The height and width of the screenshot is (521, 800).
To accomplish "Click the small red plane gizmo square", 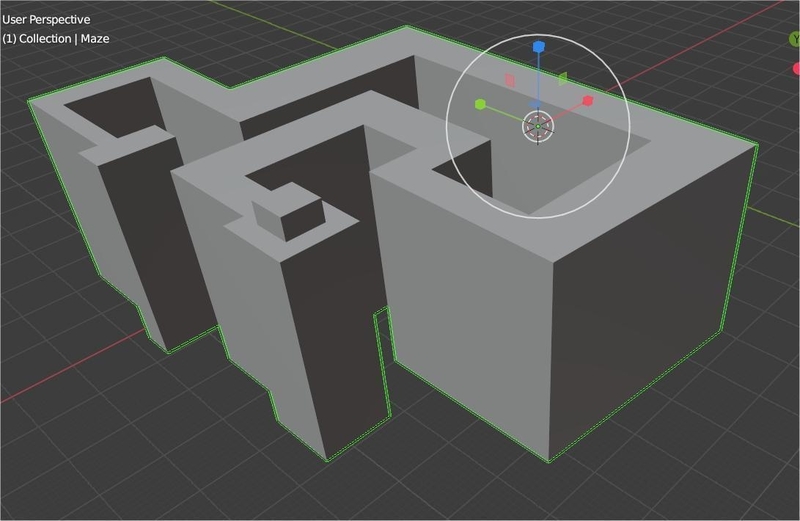I will coord(509,79).
